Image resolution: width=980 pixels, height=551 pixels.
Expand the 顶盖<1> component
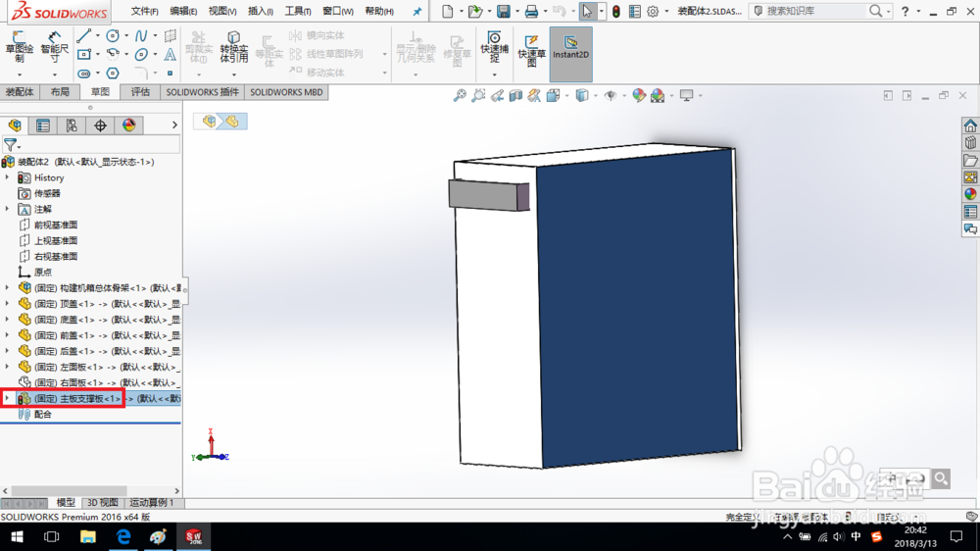point(8,303)
